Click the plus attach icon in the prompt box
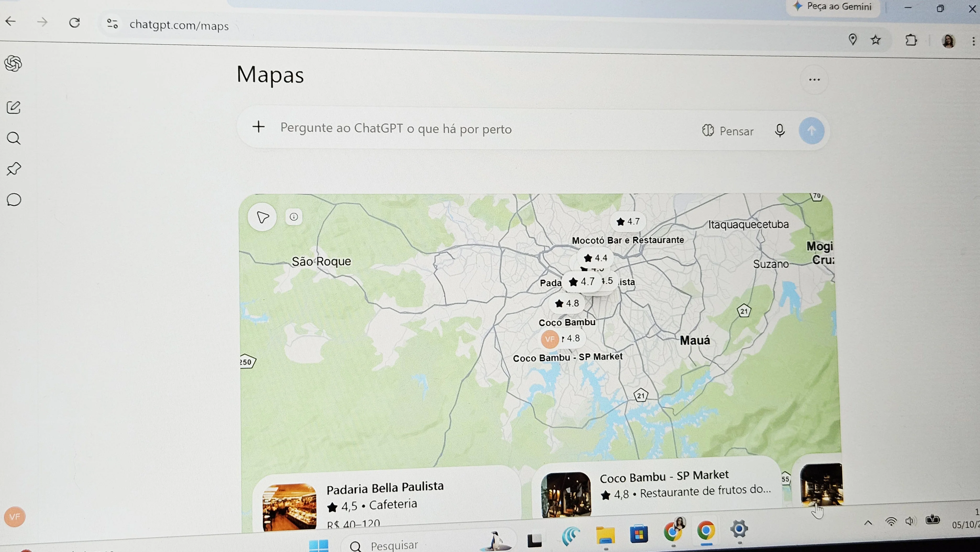This screenshot has height=552, width=980. tap(259, 127)
